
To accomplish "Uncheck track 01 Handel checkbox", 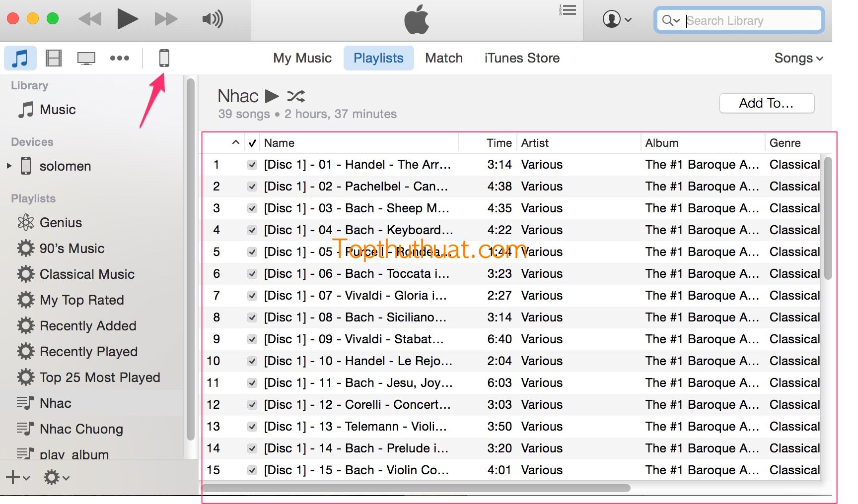I will [252, 165].
